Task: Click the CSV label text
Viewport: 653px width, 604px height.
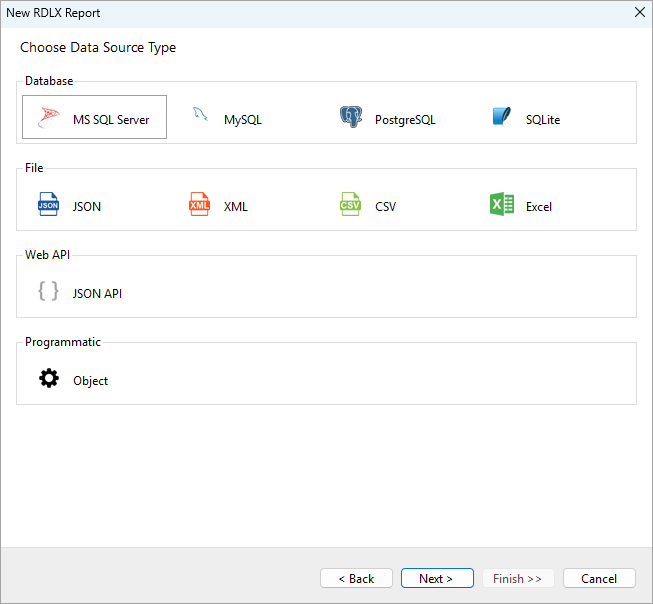Action: (x=385, y=207)
